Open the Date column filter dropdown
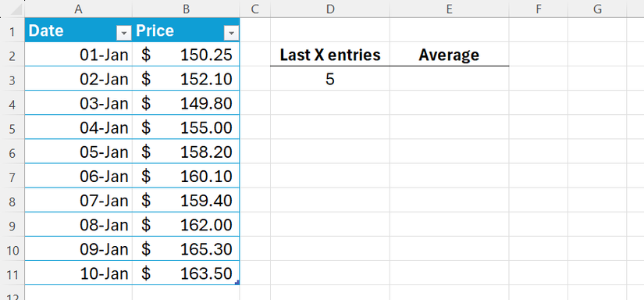Image resolution: width=644 pixels, height=300 pixels. (123, 33)
